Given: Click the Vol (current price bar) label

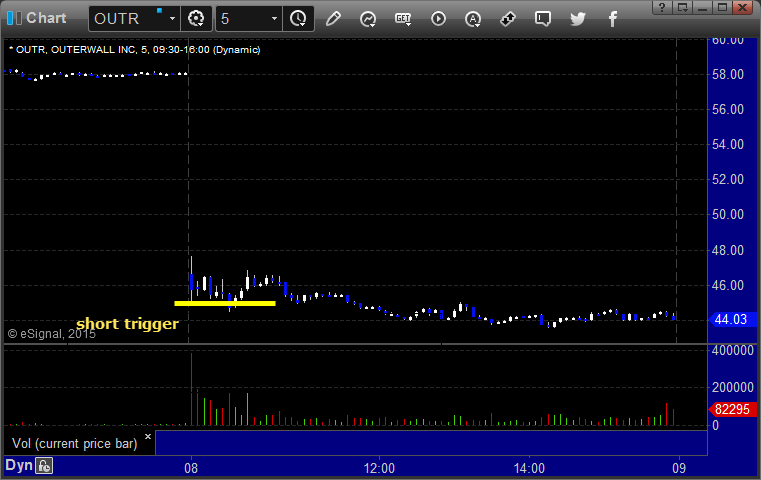Looking at the screenshot, I should click(75, 443).
